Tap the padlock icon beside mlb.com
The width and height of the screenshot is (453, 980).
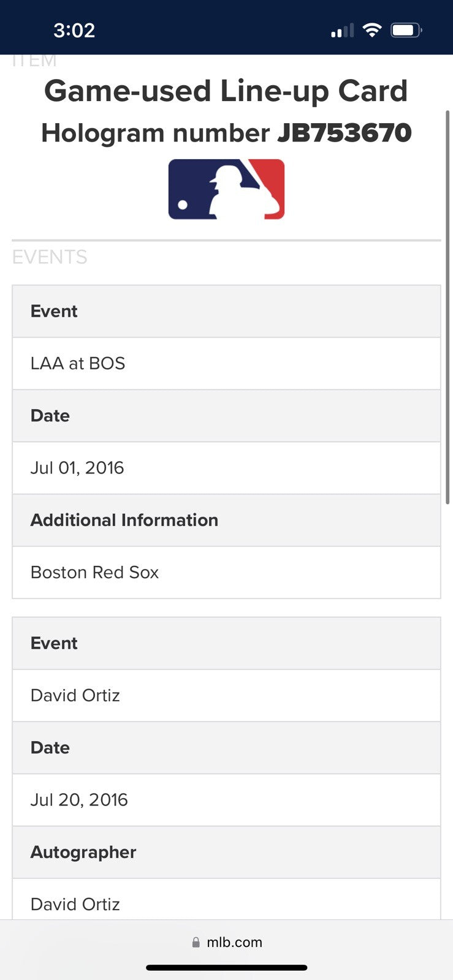(196, 942)
